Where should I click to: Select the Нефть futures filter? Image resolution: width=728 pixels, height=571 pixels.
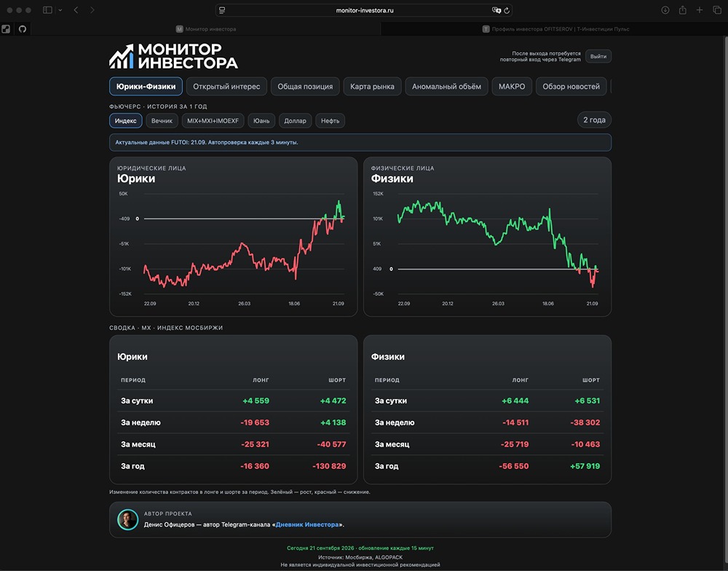click(x=330, y=121)
